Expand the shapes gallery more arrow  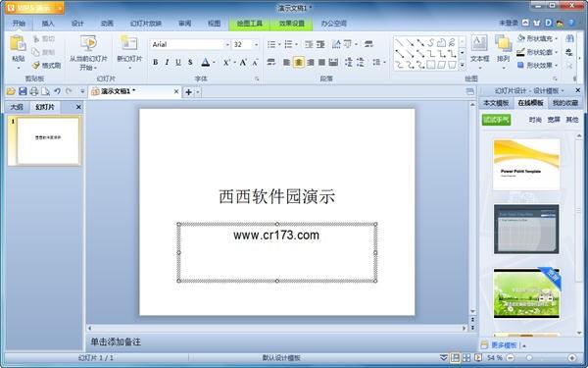click(463, 66)
